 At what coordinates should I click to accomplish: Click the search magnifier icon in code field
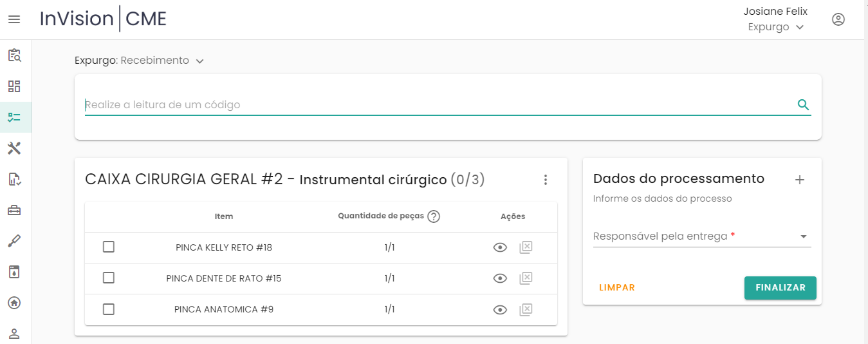click(x=803, y=105)
